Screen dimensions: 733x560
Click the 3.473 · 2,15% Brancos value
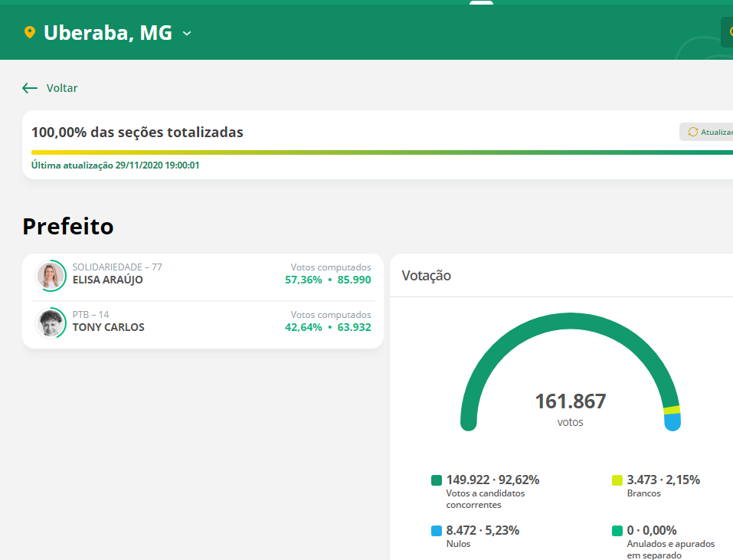pyautogui.click(x=663, y=480)
